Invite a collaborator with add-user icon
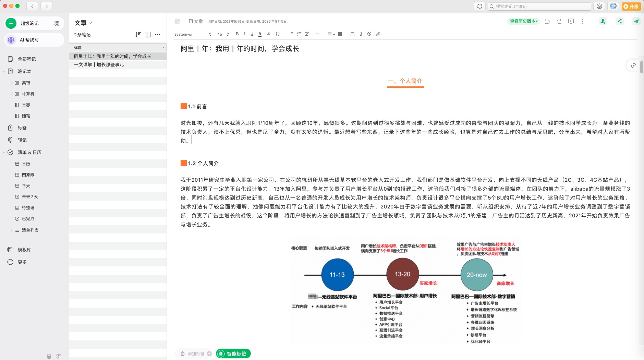Screen dimensions: 644x360 [603, 21]
